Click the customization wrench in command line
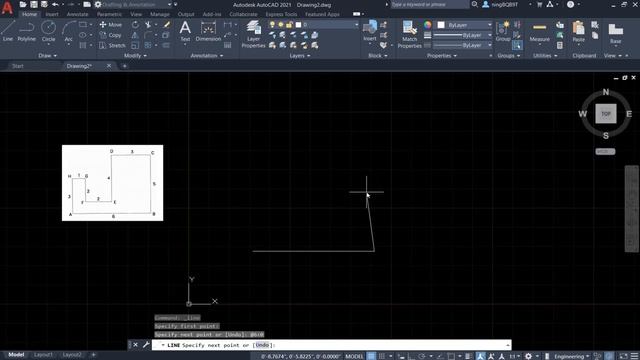 146,345
